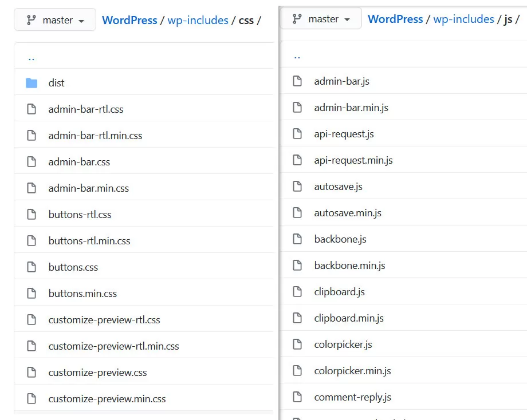Click file icon beside customize-preview.css

pyautogui.click(x=32, y=373)
